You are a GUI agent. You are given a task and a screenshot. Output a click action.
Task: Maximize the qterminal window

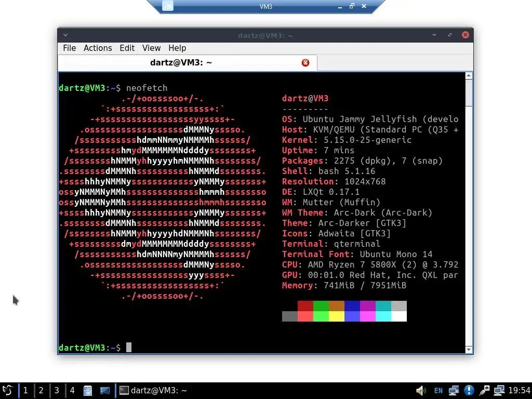click(450, 35)
